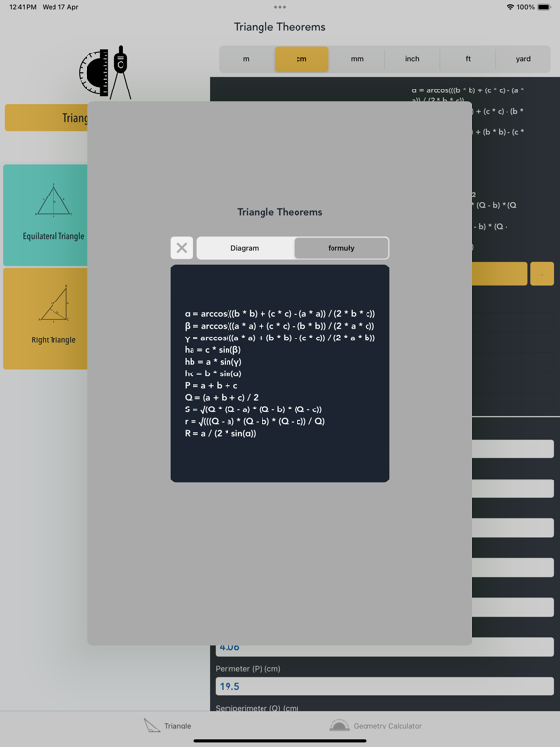Viewport: 560px width, 747px height.
Task: Click the popup's Triangle Theorems title
Action: pyautogui.click(x=280, y=212)
